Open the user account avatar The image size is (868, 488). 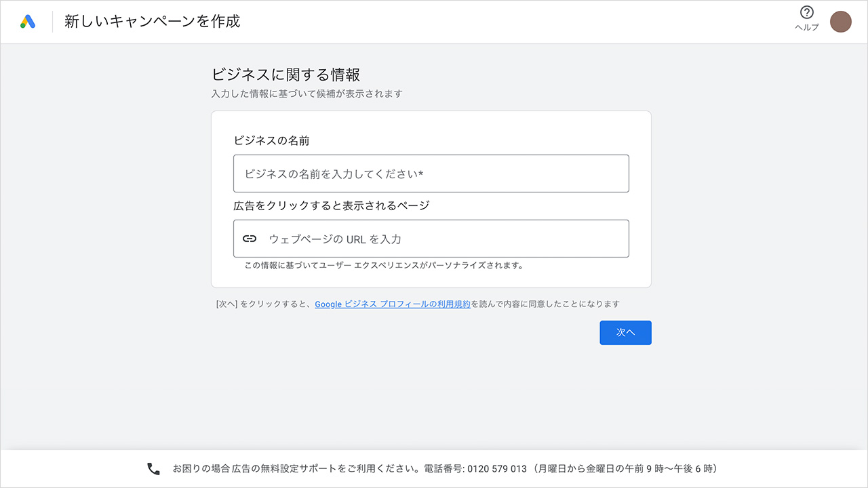[x=841, y=22]
